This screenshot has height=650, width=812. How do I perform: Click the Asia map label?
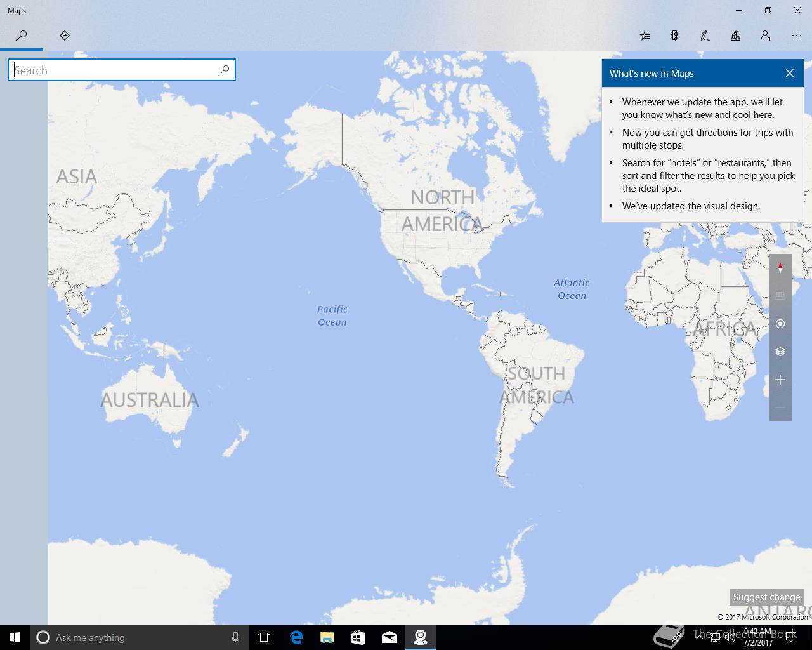pos(77,176)
